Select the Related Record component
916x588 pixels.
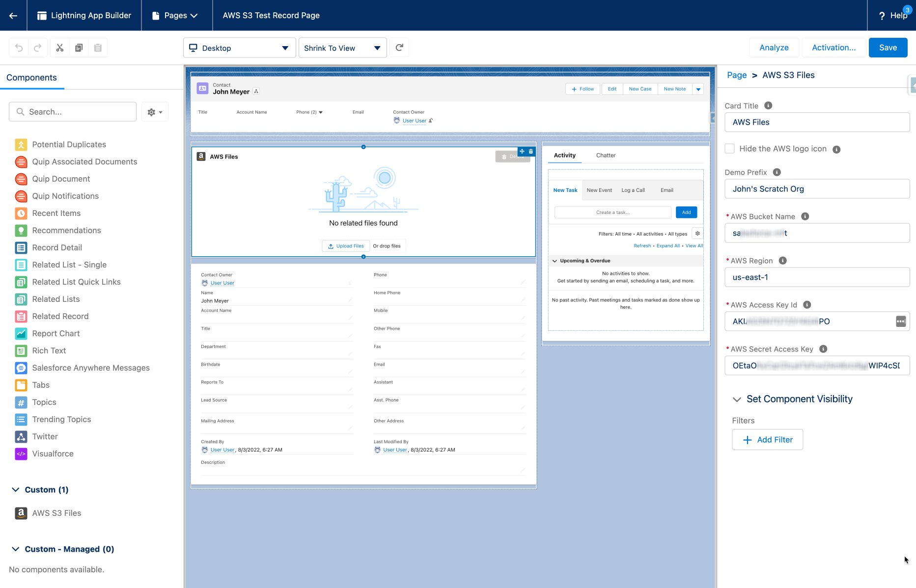pos(52,316)
